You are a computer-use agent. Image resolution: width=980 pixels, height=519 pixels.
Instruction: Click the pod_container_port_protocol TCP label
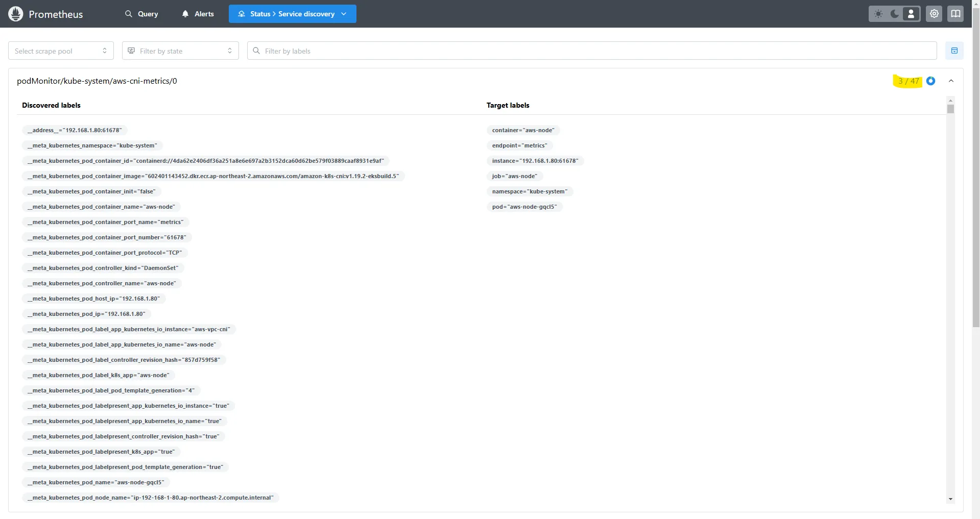point(105,253)
